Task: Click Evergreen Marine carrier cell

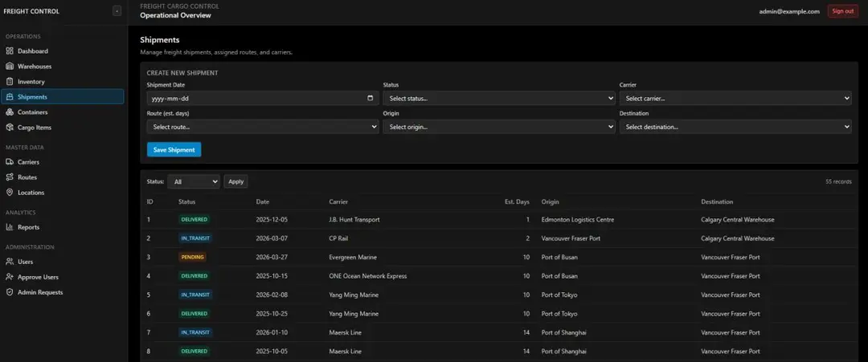Action: point(353,257)
